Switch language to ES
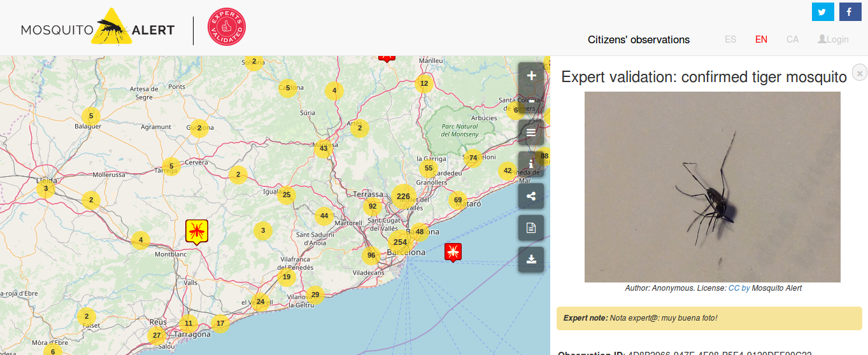The width and height of the screenshot is (868, 355). (x=730, y=39)
